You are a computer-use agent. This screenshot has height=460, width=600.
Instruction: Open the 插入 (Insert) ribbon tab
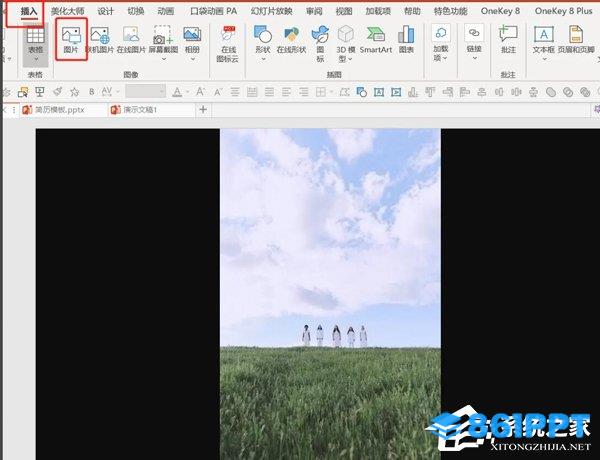pos(29,11)
